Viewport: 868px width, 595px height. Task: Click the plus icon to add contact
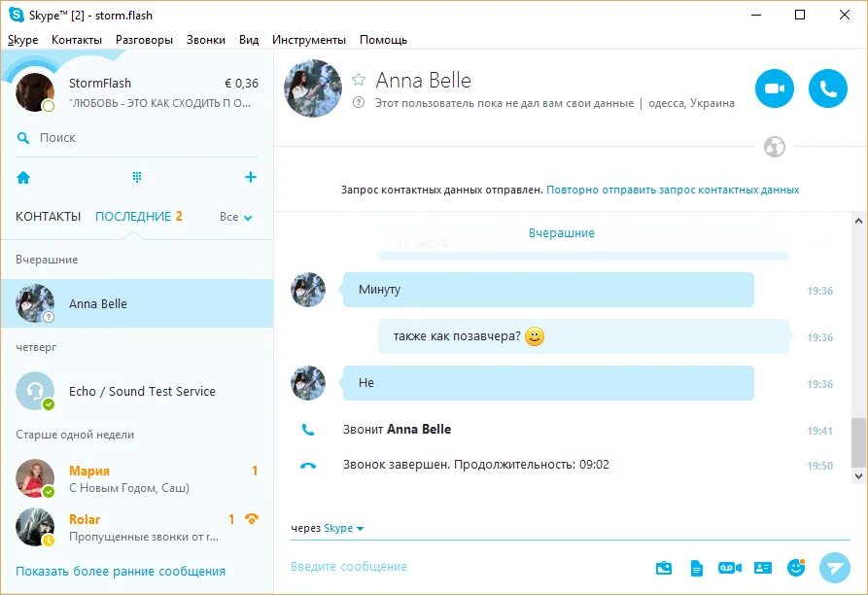(251, 177)
